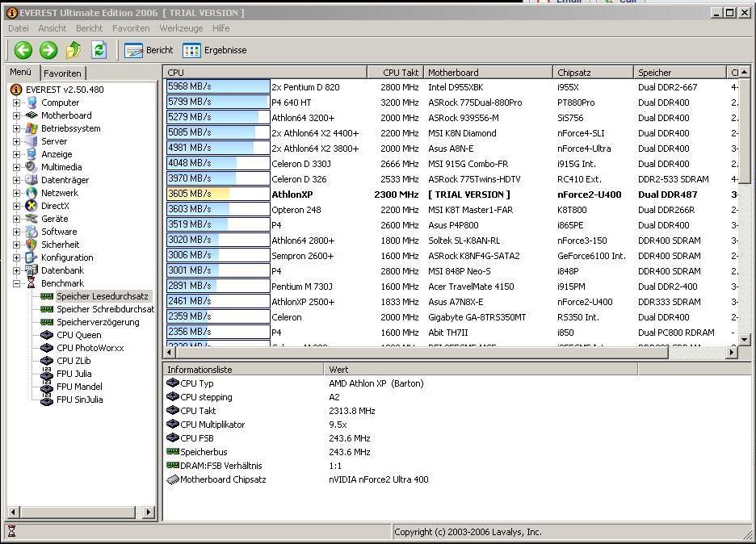Click the CPU Queen chip icon
This screenshot has width=756, height=544.
click(47, 334)
